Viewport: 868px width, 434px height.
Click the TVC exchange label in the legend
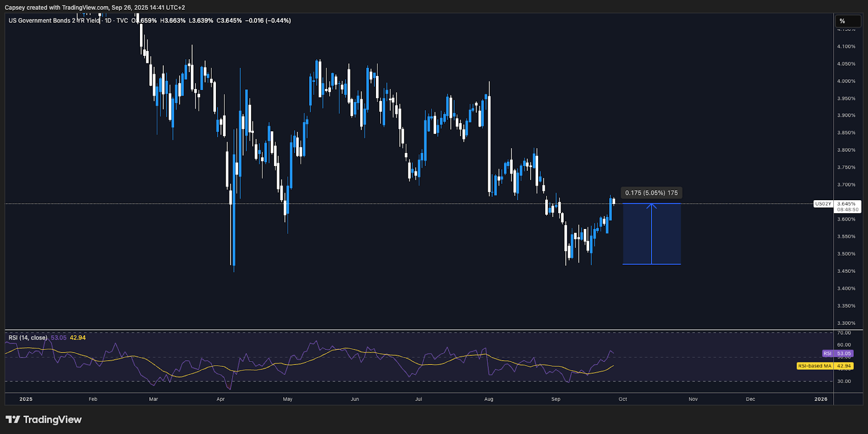pyautogui.click(x=122, y=21)
